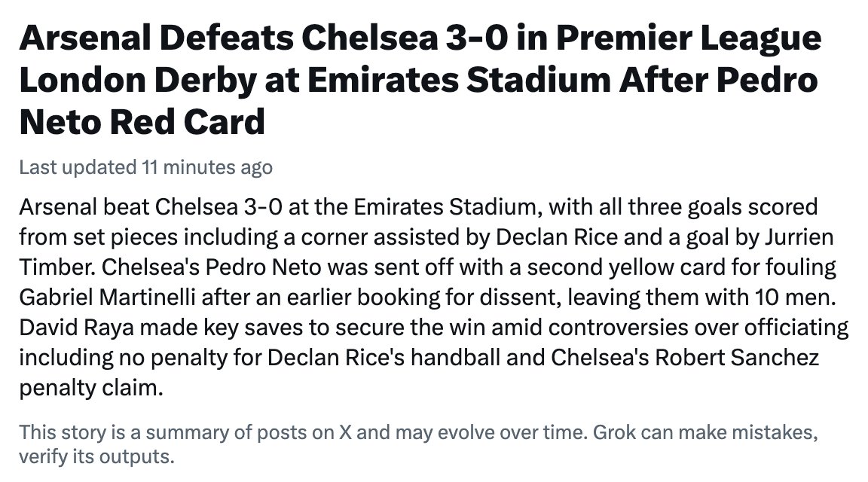The width and height of the screenshot is (868, 482).
Task: Click 'Robert Sanchez' in the summary paragraph
Action: click(737, 358)
